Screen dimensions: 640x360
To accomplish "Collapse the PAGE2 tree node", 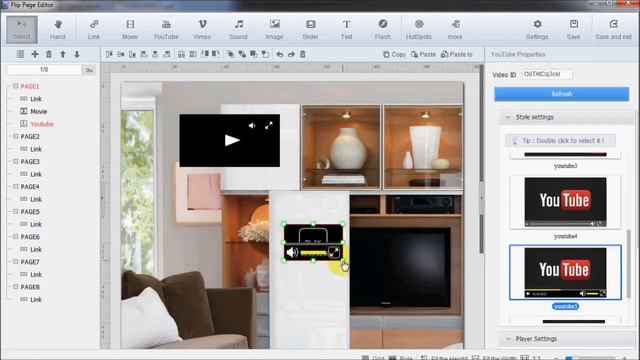I will coord(16,136).
